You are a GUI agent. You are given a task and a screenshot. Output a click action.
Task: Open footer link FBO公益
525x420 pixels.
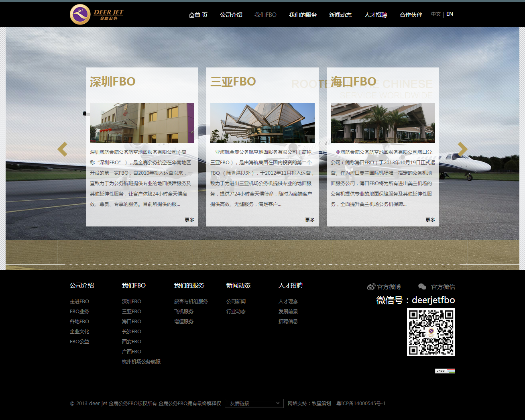point(79,341)
